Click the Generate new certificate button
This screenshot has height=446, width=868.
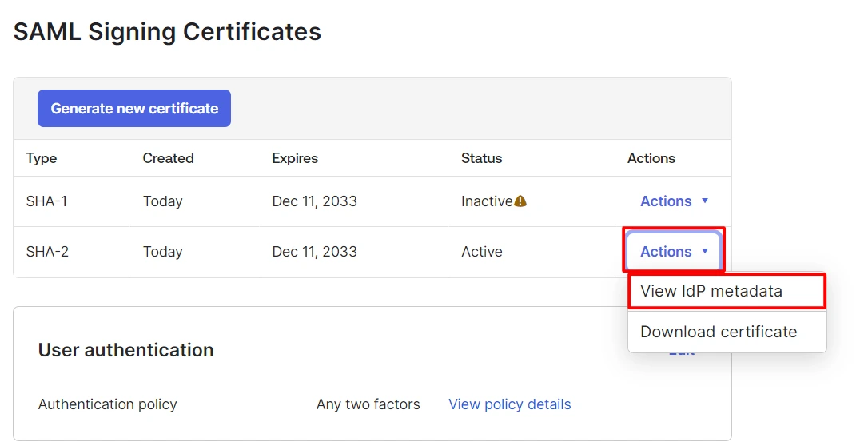[134, 109]
